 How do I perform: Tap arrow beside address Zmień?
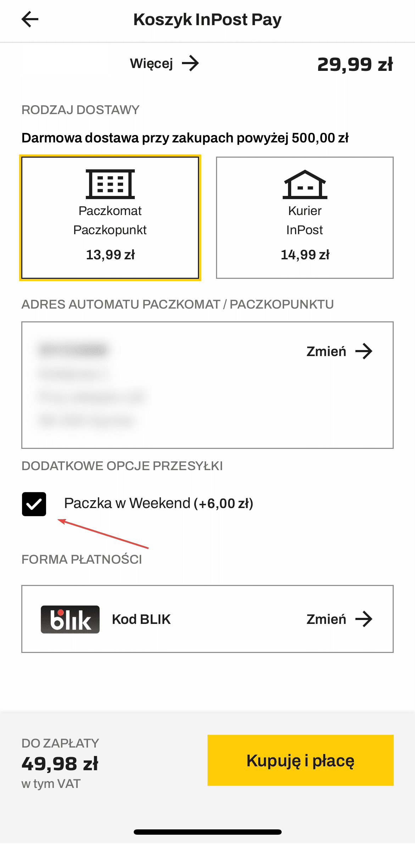[364, 351]
